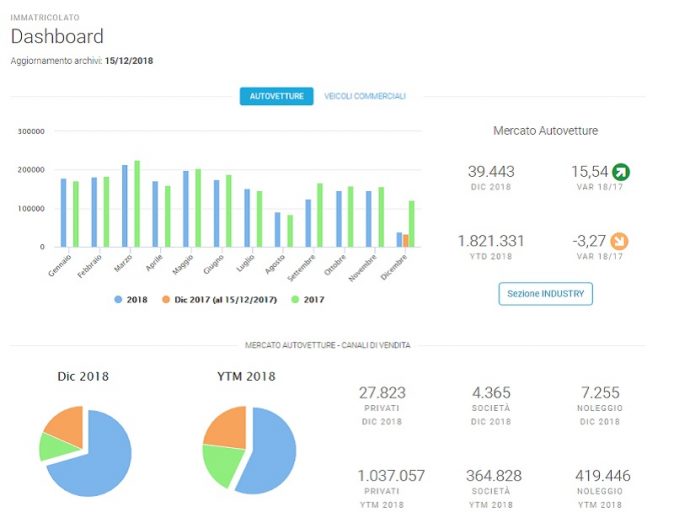The image size is (674, 512).
Task: Click the Settembre axis label
Action: click(302, 268)
